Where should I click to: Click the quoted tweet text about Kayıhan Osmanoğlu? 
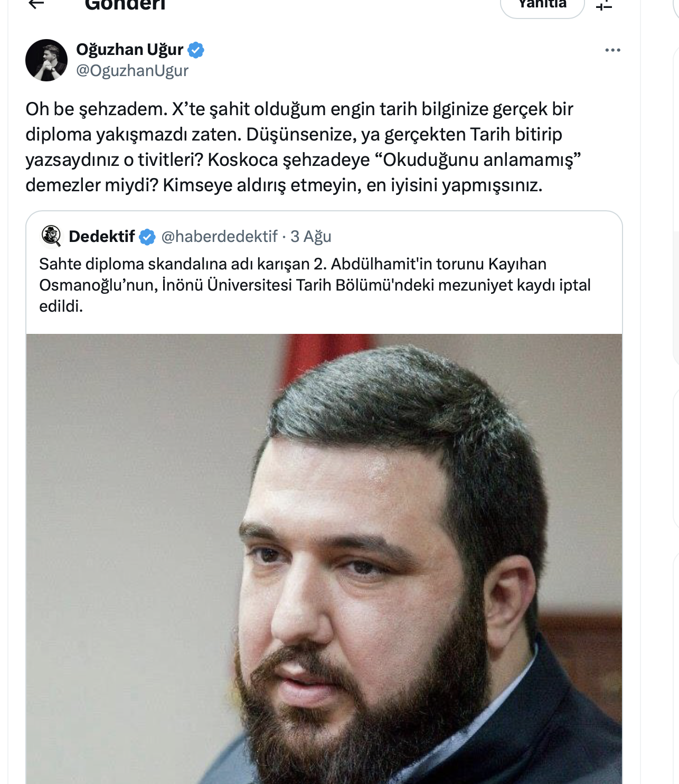[315, 285]
